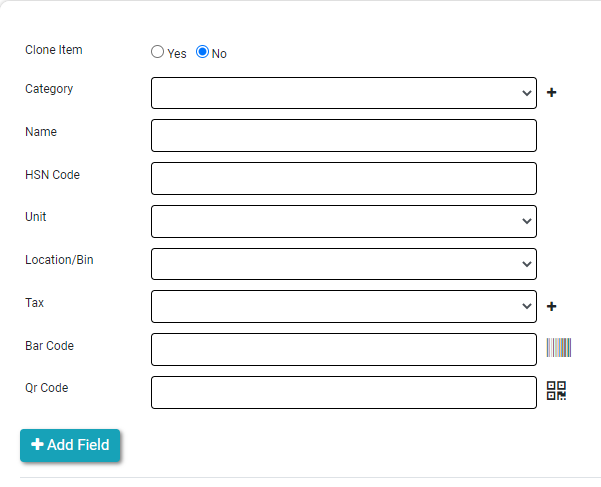This screenshot has height=487, width=601.
Task: Click the QR code icon
Action: 557,391
